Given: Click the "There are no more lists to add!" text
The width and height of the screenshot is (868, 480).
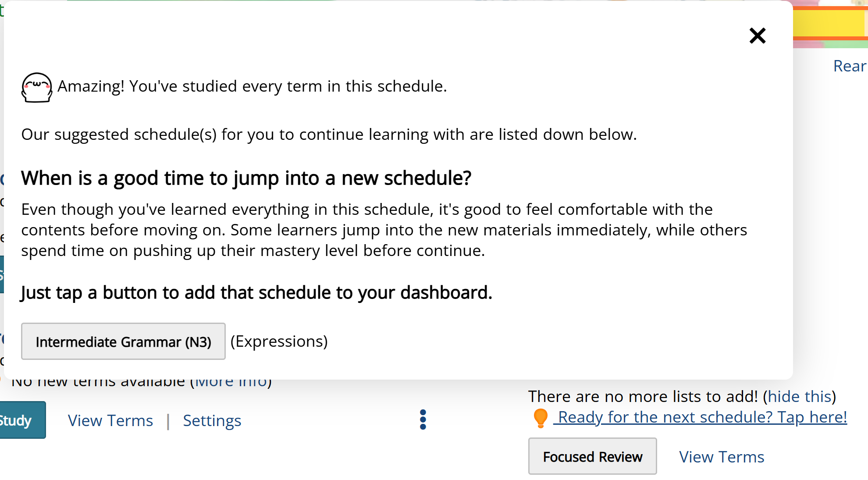Looking at the screenshot, I should pyautogui.click(x=643, y=397).
